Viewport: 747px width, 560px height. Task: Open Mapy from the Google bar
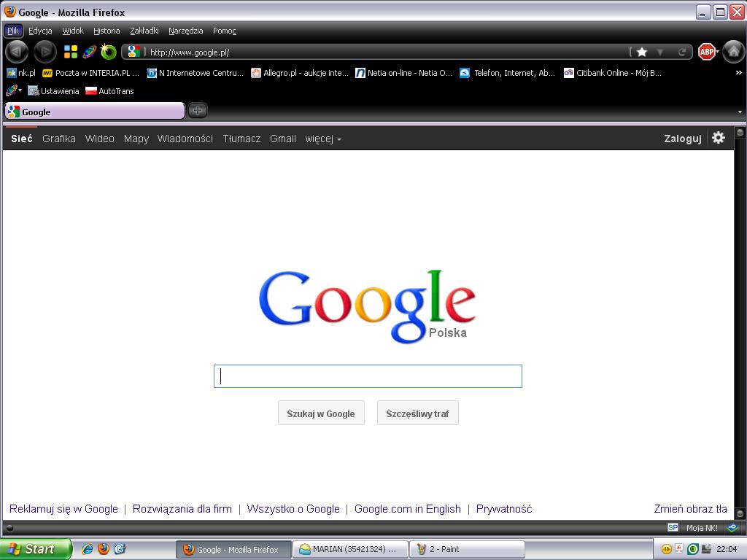pyautogui.click(x=136, y=139)
